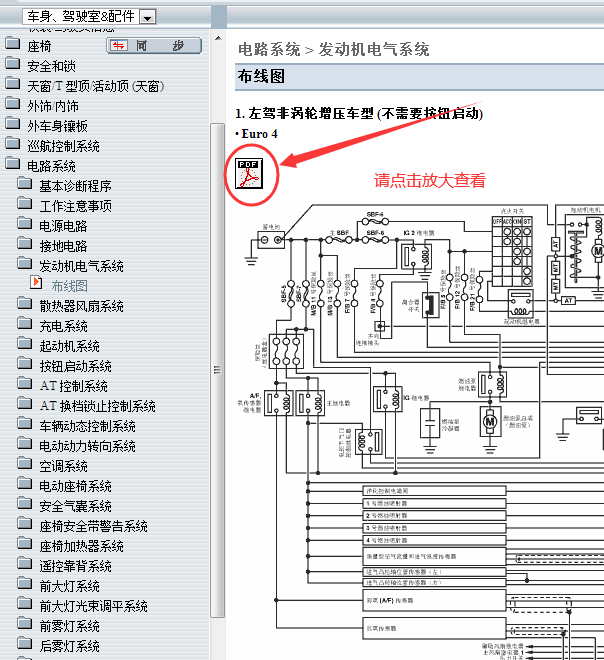Click the folder icon beside 接地电路
Viewport: 604px width, 660px height.
point(25,244)
